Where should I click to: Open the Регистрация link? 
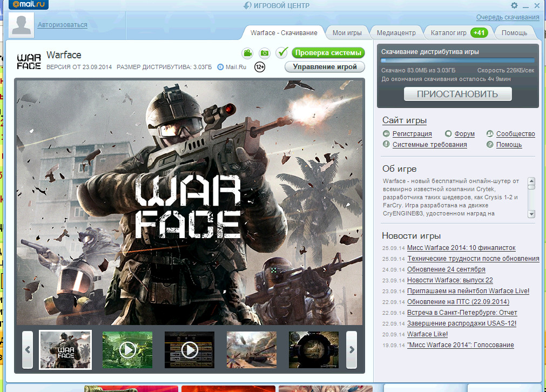[412, 134]
